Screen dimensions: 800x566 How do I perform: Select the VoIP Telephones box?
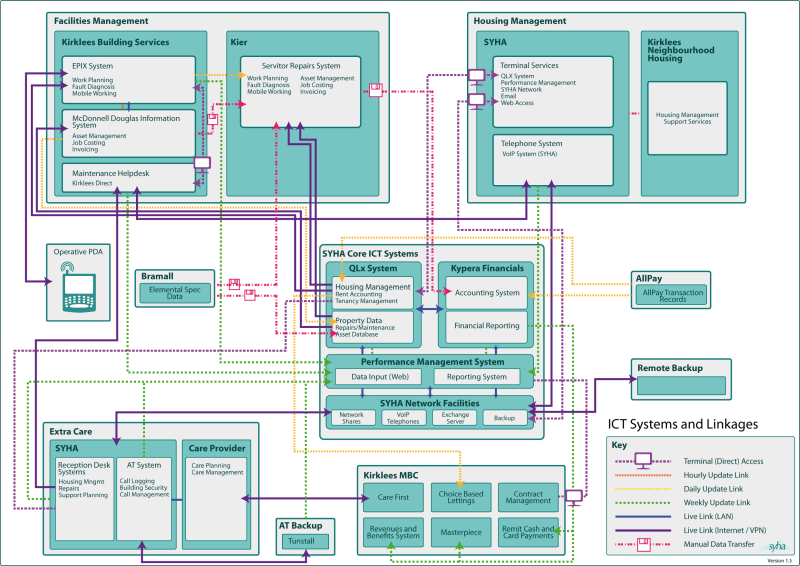pos(403,418)
